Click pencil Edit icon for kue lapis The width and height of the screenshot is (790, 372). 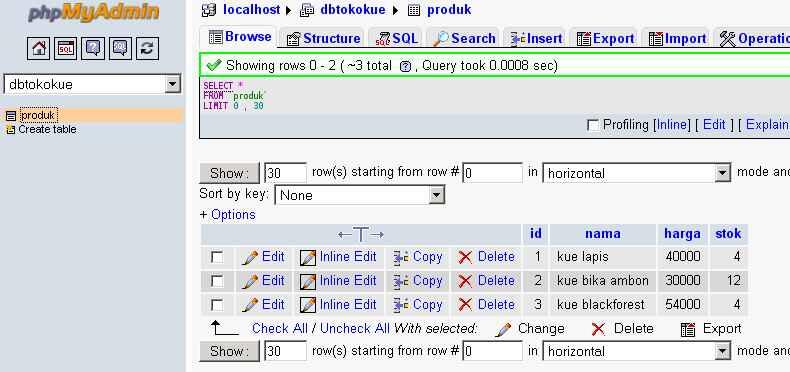coord(249,258)
